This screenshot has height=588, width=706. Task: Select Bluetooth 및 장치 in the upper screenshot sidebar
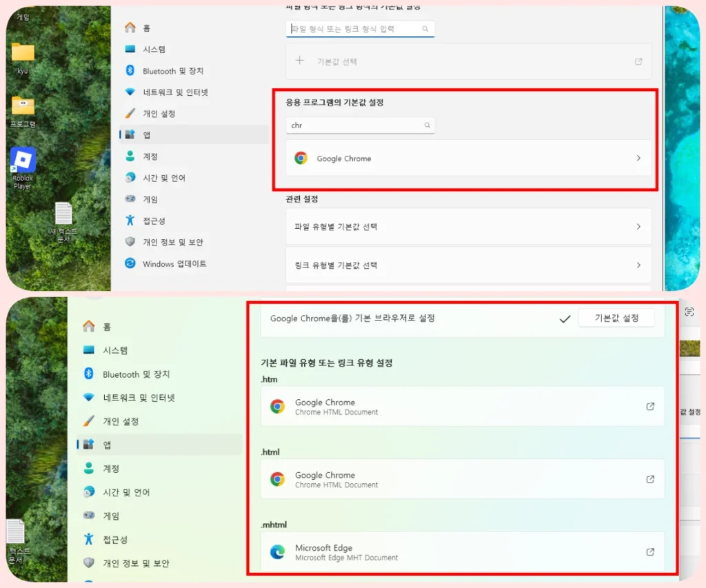pyautogui.click(x=173, y=71)
